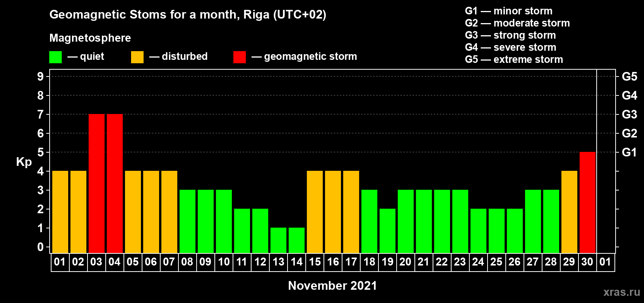The height and width of the screenshot is (303, 644).
Task: Select the green bar for November 19
Action: tap(388, 231)
